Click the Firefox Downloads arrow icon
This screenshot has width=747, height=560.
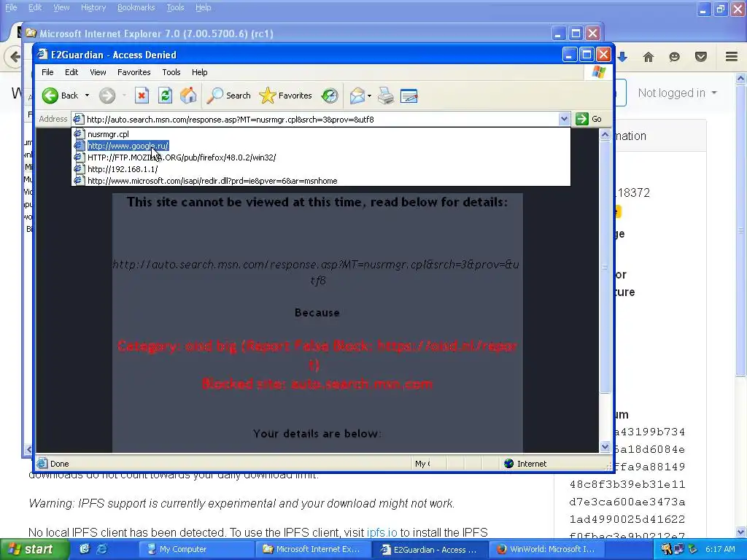[x=622, y=57]
